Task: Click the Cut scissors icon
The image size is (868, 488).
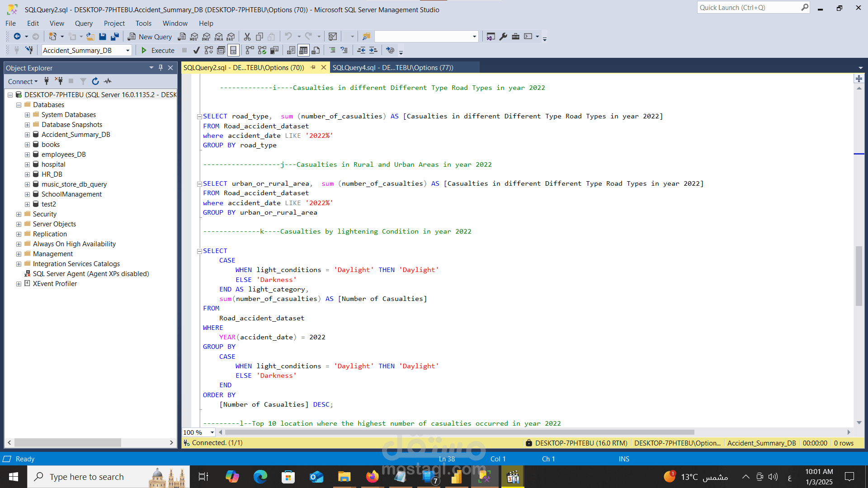Action: point(247,37)
